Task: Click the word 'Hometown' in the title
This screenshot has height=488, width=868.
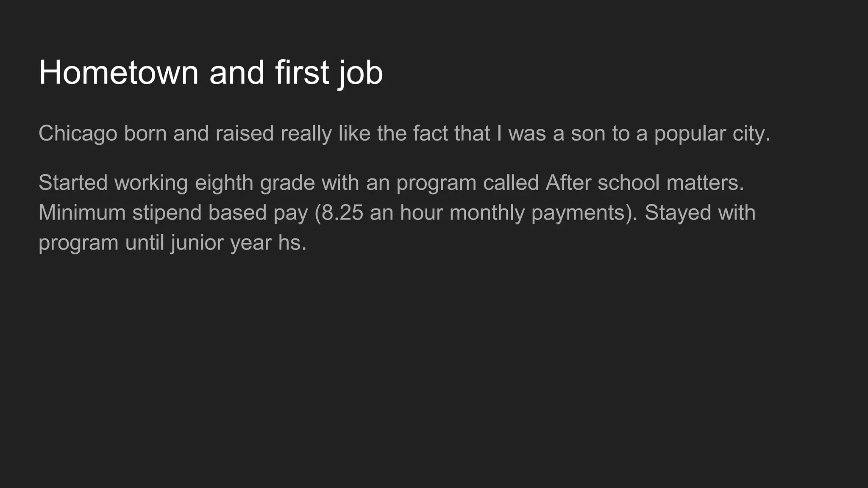Action: pos(119,72)
